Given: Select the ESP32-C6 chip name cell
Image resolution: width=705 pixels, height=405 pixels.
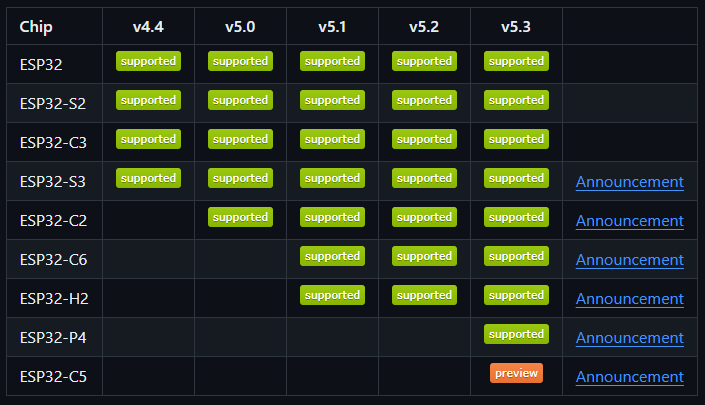Looking at the screenshot, I should pos(54,259).
